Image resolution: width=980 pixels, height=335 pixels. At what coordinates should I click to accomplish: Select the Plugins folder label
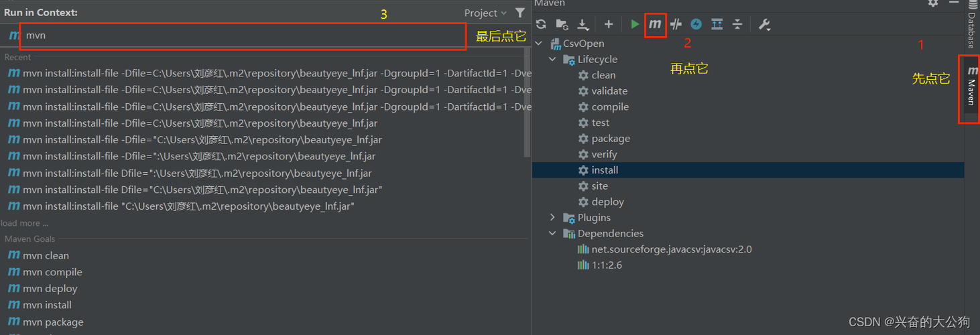[x=594, y=218]
